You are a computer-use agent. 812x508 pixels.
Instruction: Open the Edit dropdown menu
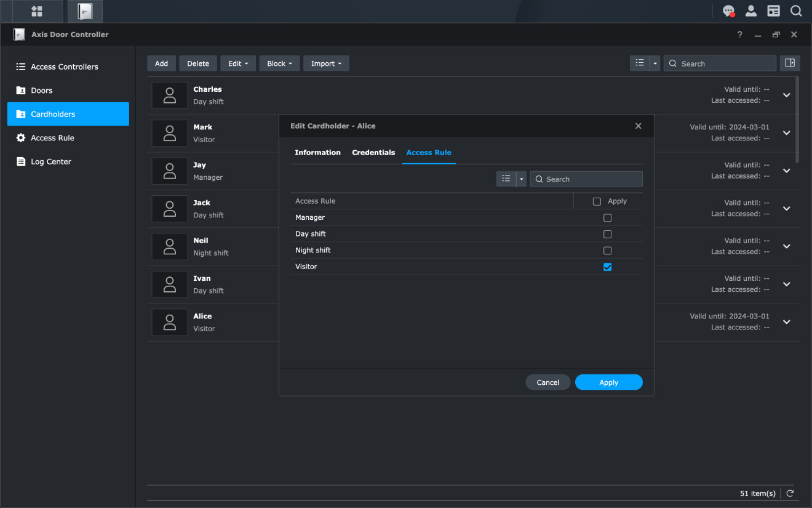(238, 63)
